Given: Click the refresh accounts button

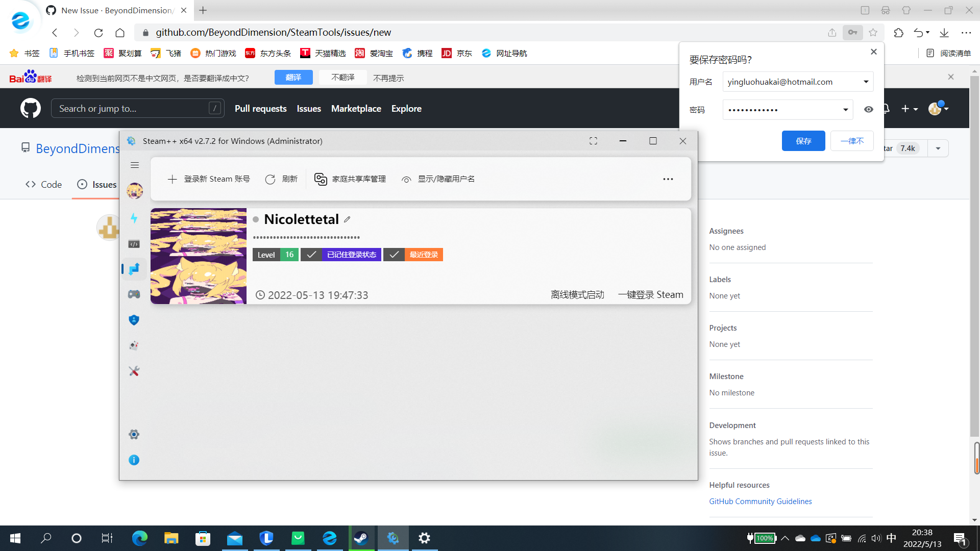Looking at the screenshot, I should point(281,179).
